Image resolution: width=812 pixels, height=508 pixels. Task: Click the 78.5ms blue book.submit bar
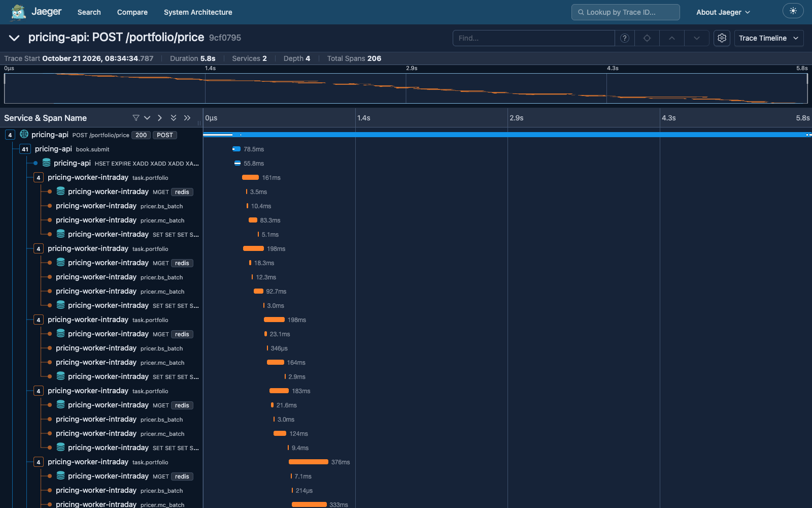point(236,149)
